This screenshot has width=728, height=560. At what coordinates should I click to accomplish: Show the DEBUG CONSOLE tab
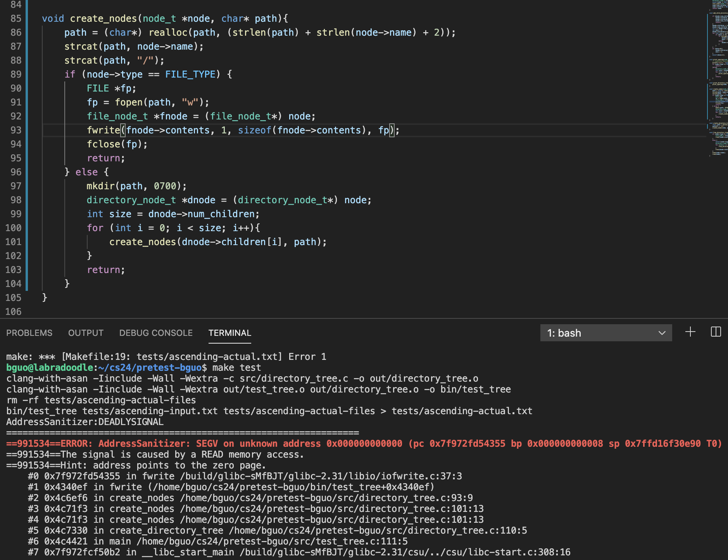coord(156,333)
